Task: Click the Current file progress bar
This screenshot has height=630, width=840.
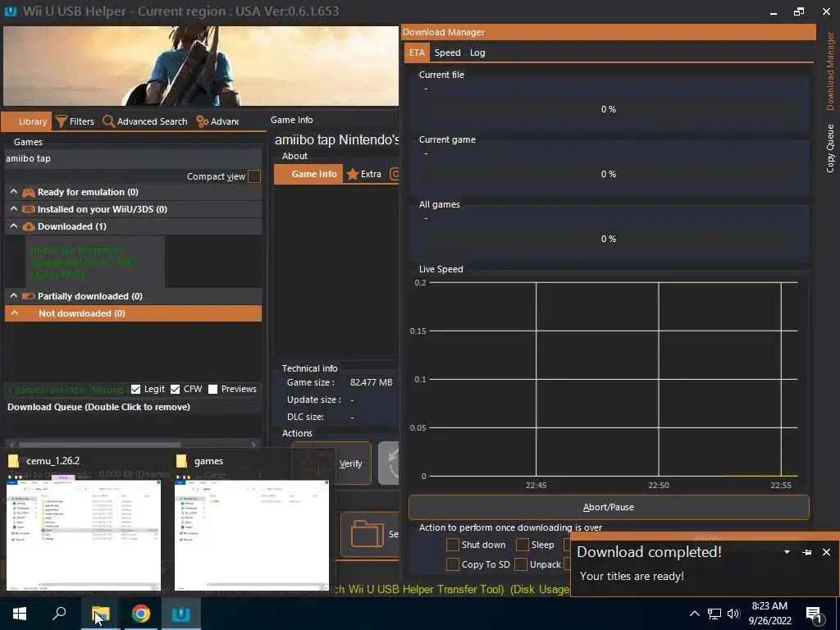Action: coord(609,109)
